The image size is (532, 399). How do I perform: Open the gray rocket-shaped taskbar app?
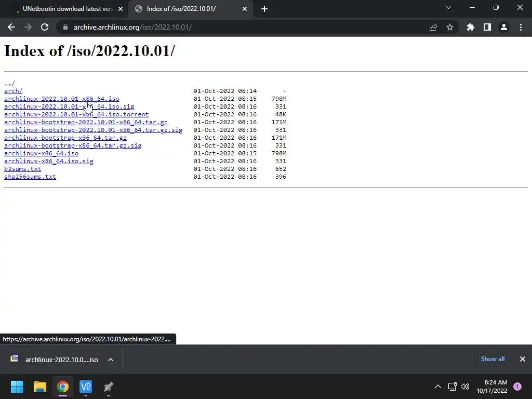109,387
